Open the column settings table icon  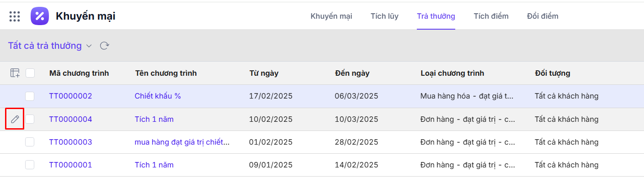pyautogui.click(x=15, y=73)
